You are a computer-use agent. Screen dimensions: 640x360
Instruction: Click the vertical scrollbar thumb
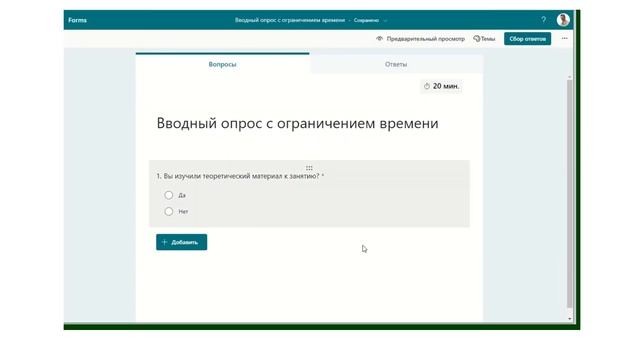coord(570,194)
